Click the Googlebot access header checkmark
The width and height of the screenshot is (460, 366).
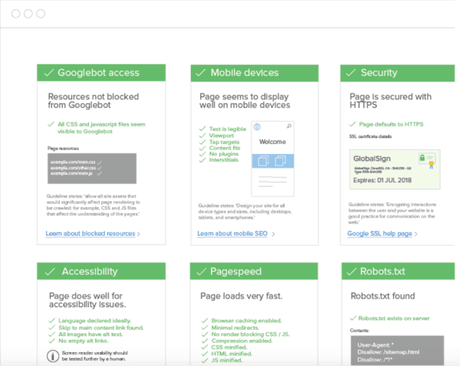49,73
